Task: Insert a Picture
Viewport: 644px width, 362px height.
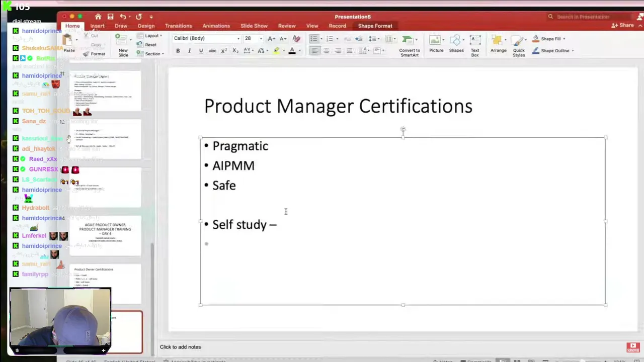Action: (x=436, y=44)
